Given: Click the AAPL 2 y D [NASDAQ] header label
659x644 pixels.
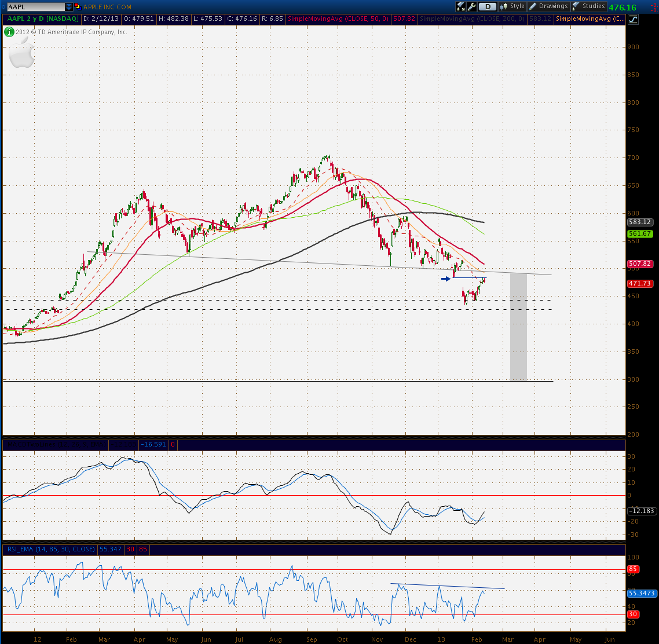Looking at the screenshot, I should click(42, 19).
